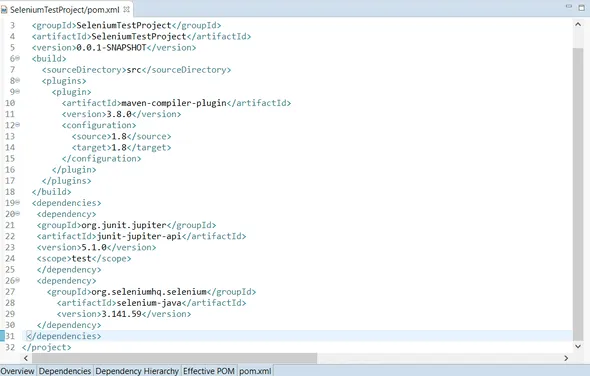Click on text 0.0.1-SNAPSHOT
590x376 pixels.
click(x=111, y=47)
